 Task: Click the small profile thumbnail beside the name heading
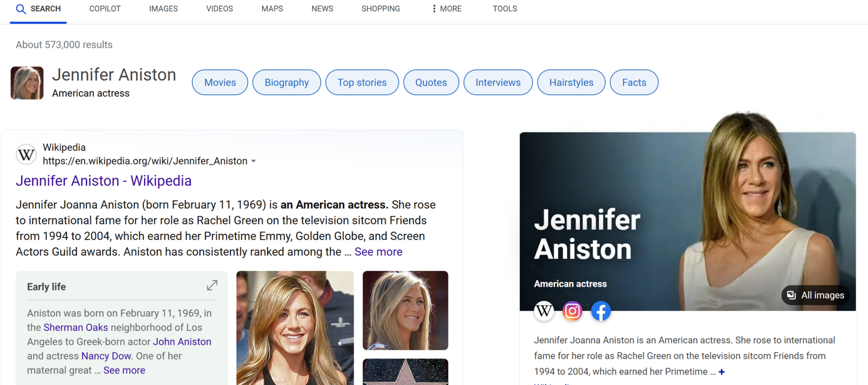point(27,83)
